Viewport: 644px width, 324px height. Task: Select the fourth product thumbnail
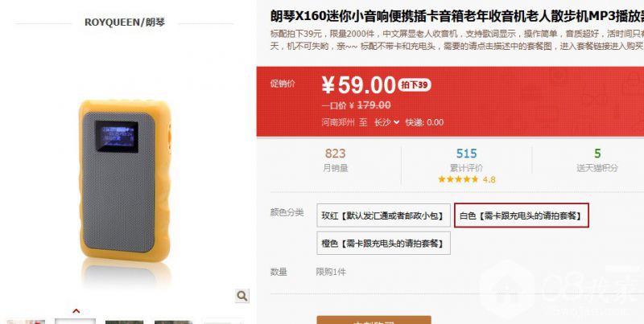point(173,322)
